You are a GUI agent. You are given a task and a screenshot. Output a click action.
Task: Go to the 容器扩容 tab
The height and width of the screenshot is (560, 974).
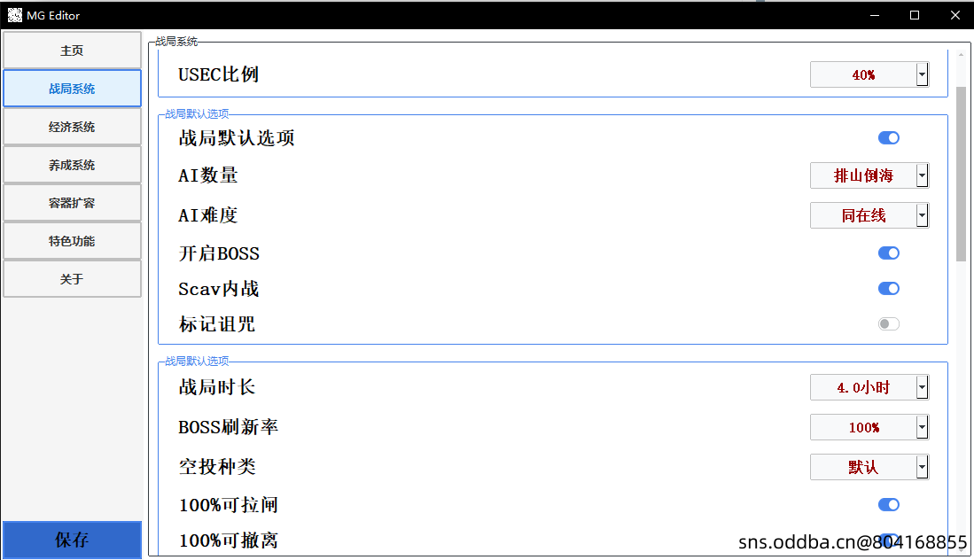coord(72,203)
